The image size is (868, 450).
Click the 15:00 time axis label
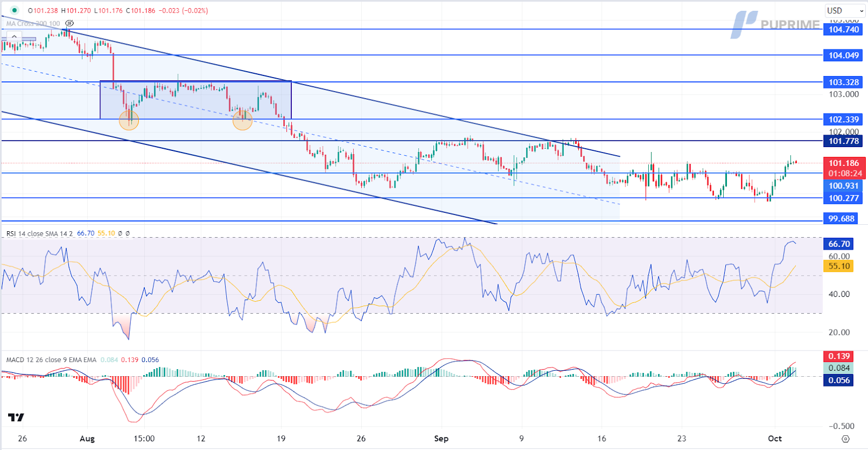[x=144, y=439]
